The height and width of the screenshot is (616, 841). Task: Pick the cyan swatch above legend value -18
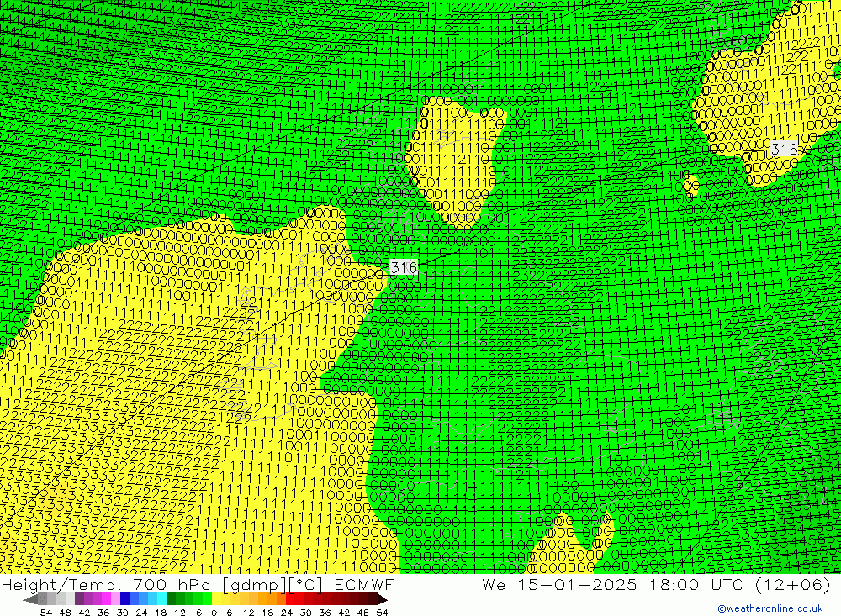click(161, 599)
